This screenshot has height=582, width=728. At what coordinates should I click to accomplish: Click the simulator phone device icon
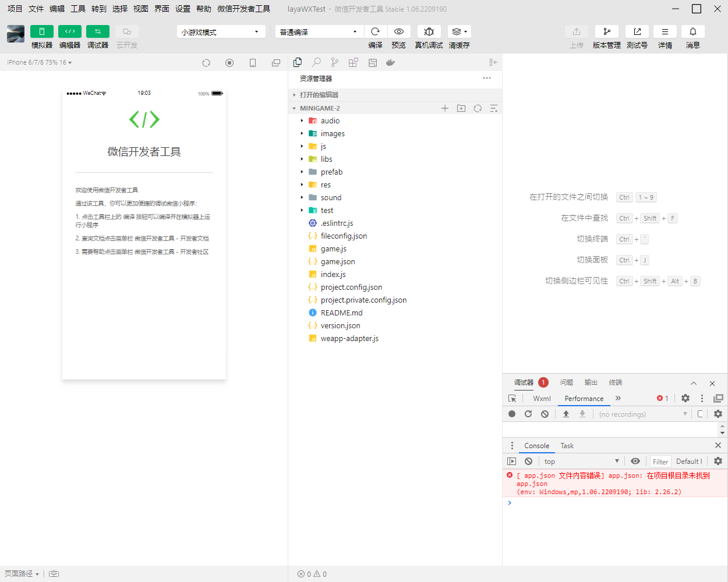(x=253, y=63)
